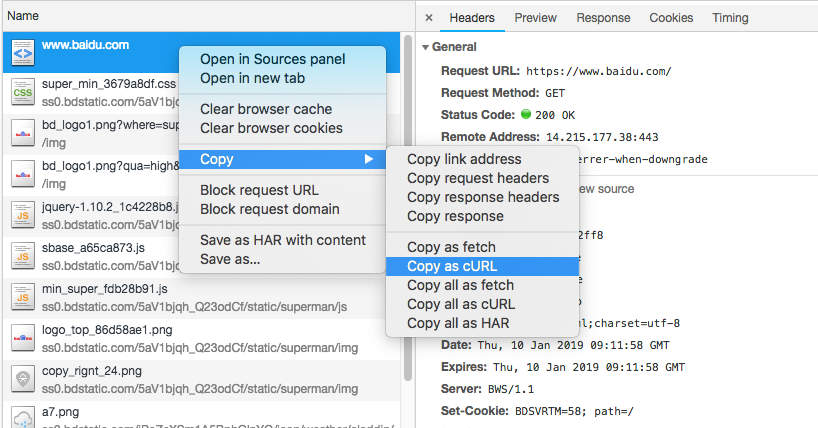Choose Save as HAR with content
Viewport: 818px width, 428px height.
click(283, 240)
